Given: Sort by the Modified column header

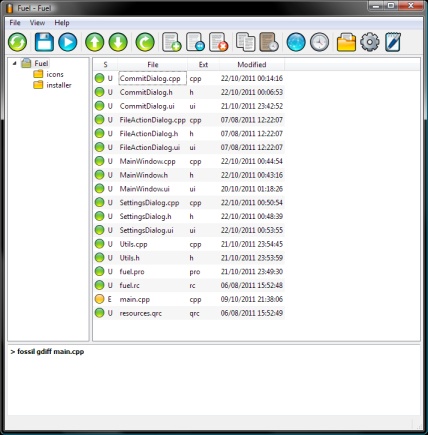Looking at the screenshot, I should click(252, 65).
